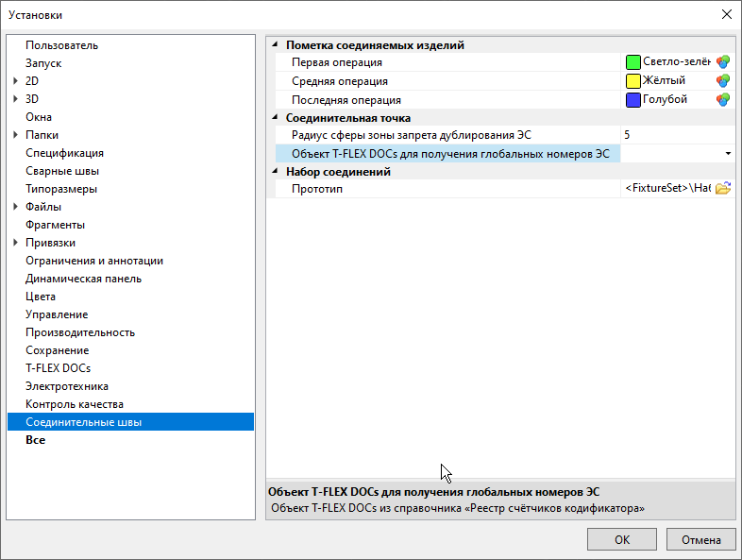Click the yellow Жёлтый color swatch
This screenshot has height=560, width=742.
pos(633,81)
